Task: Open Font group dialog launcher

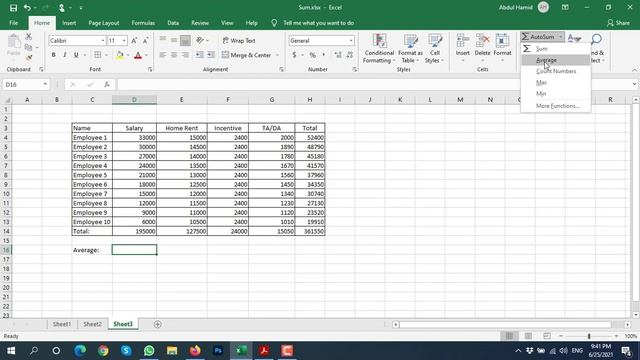Action: tap(150, 69)
